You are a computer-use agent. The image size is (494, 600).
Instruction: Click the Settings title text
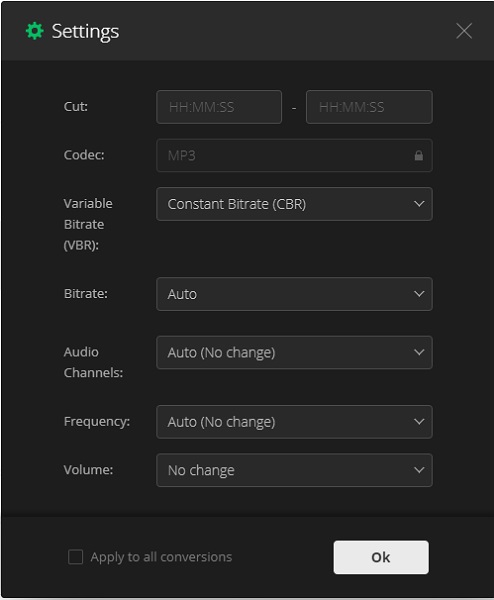click(85, 31)
